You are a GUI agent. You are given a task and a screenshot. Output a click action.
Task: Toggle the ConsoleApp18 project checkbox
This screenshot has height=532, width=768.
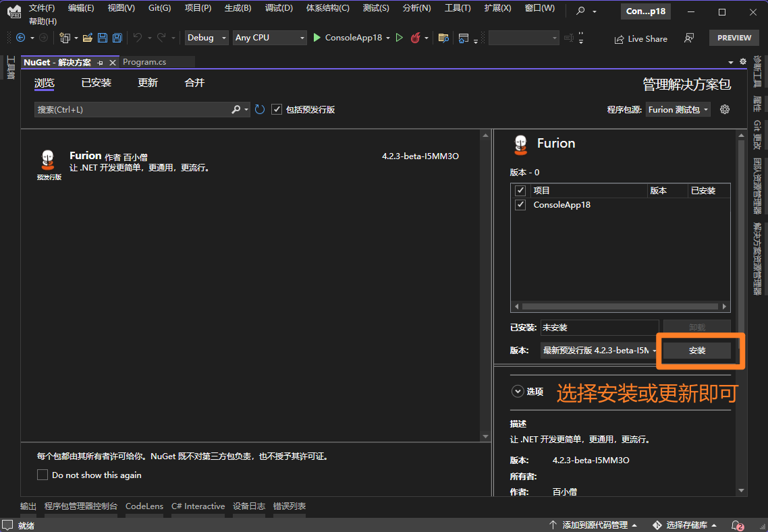coord(520,205)
